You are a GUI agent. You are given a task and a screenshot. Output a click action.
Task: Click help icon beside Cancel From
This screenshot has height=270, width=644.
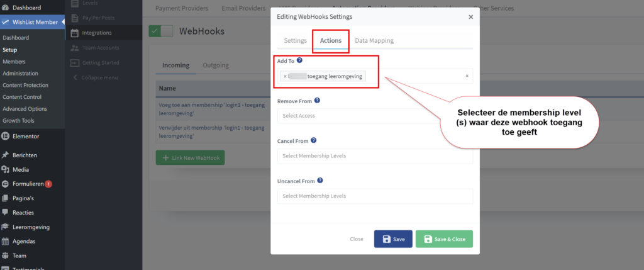[x=313, y=141]
